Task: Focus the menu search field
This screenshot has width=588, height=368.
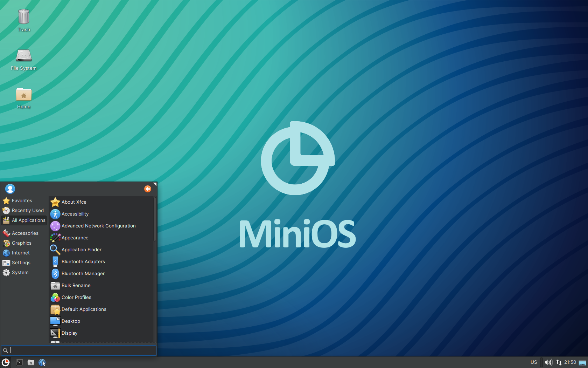Action: (79, 350)
